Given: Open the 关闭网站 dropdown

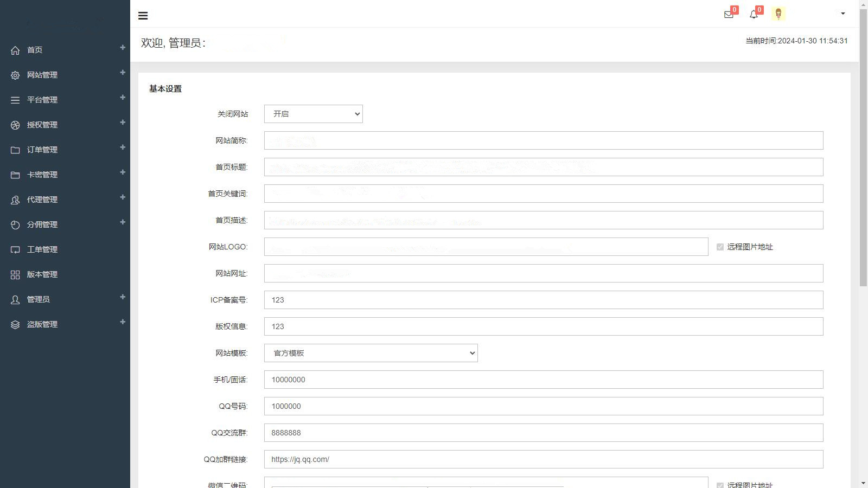Looking at the screenshot, I should pyautogui.click(x=313, y=114).
